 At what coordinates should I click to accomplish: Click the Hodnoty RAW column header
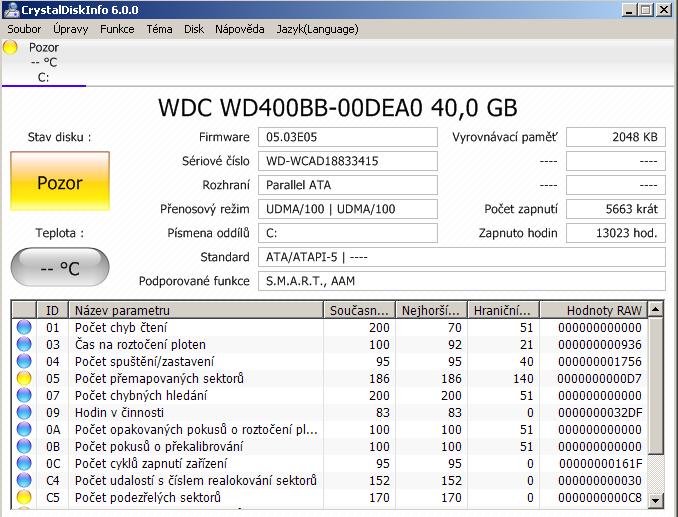click(594, 310)
